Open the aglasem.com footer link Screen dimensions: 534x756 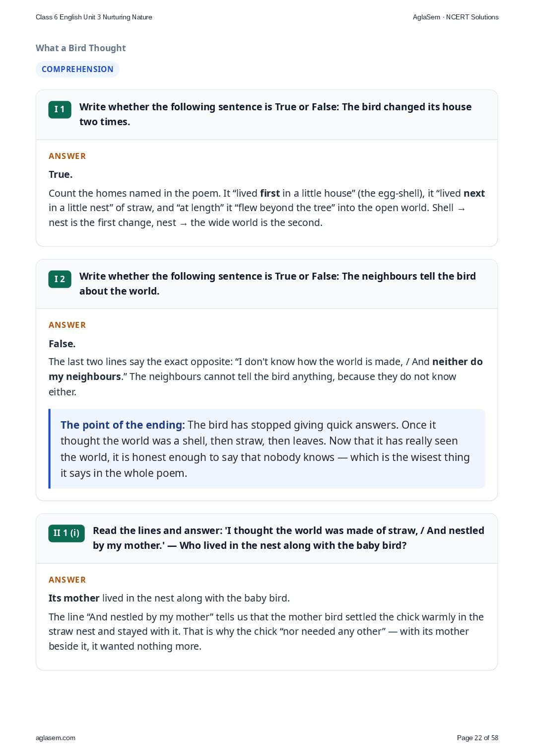click(x=56, y=738)
